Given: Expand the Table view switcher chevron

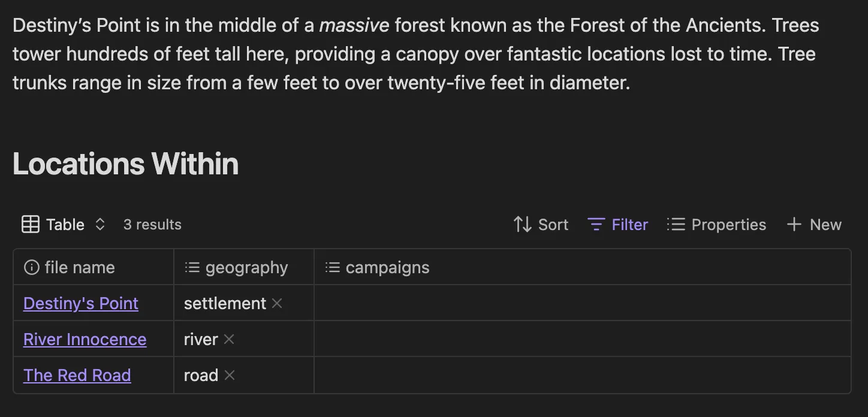Looking at the screenshot, I should pos(99,224).
